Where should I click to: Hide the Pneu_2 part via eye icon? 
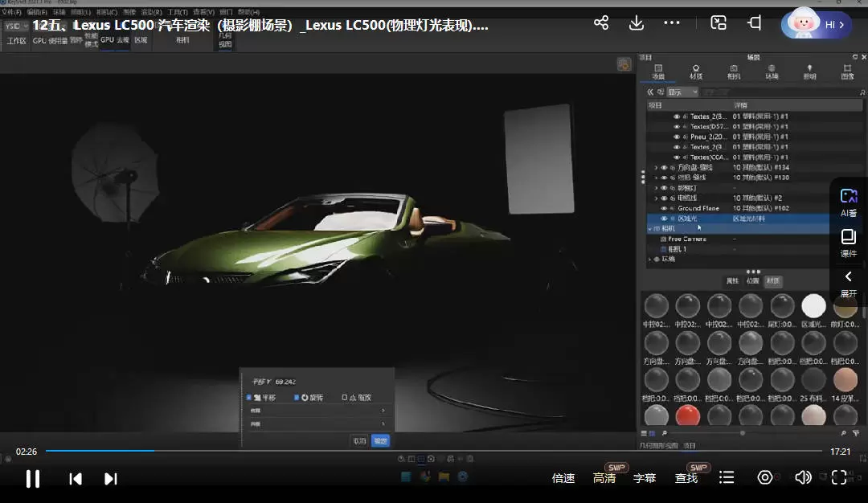click(x=677, y=137)
